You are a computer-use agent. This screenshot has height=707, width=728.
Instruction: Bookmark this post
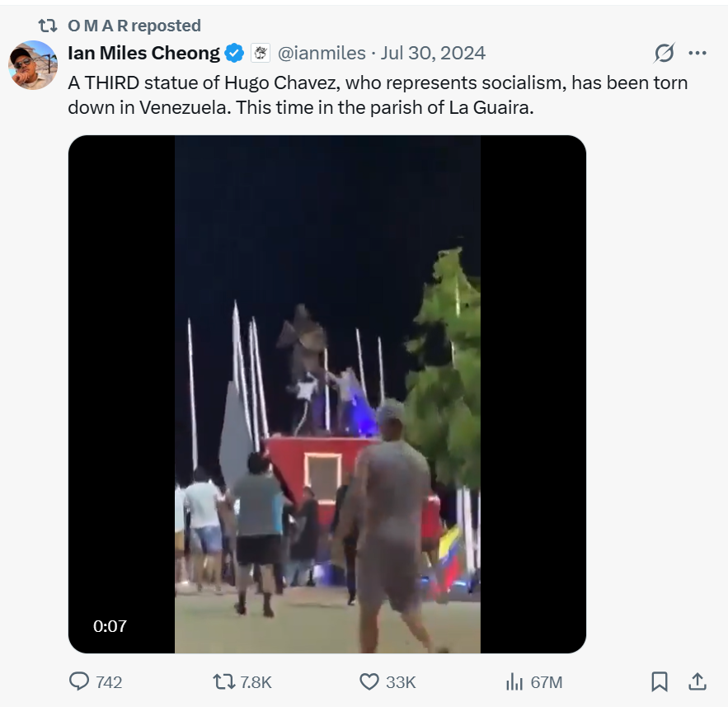(660, 681)
